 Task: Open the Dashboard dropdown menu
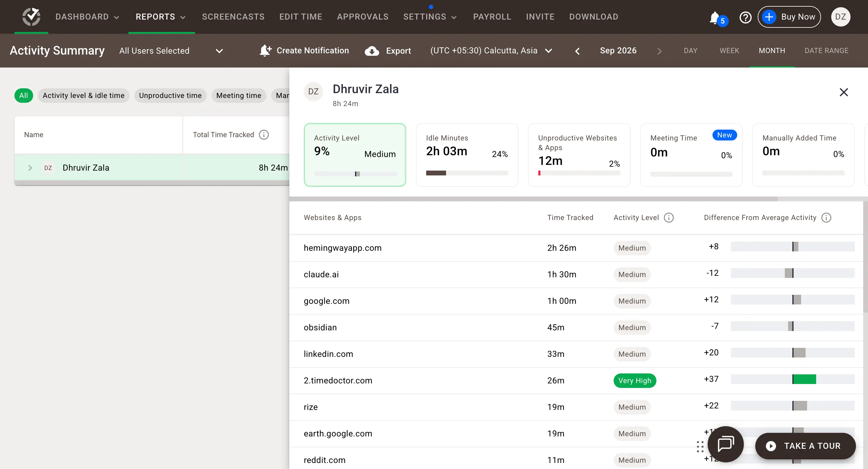pos(87,17)
